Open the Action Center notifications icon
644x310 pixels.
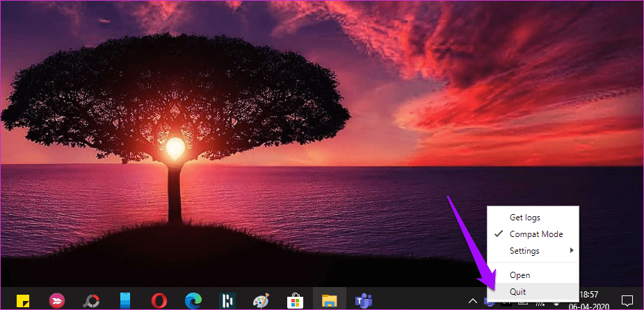626,300
